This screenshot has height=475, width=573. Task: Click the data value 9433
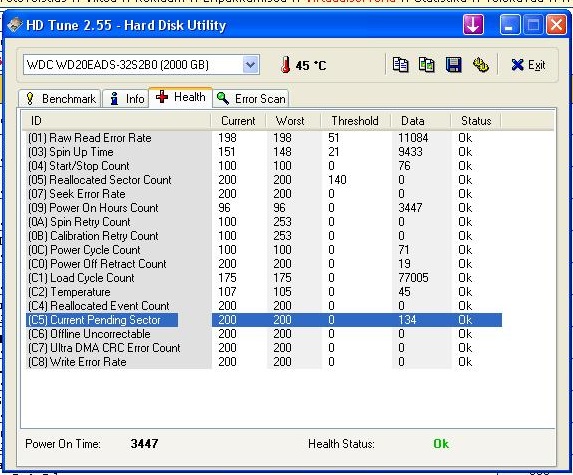coord(410,152)
